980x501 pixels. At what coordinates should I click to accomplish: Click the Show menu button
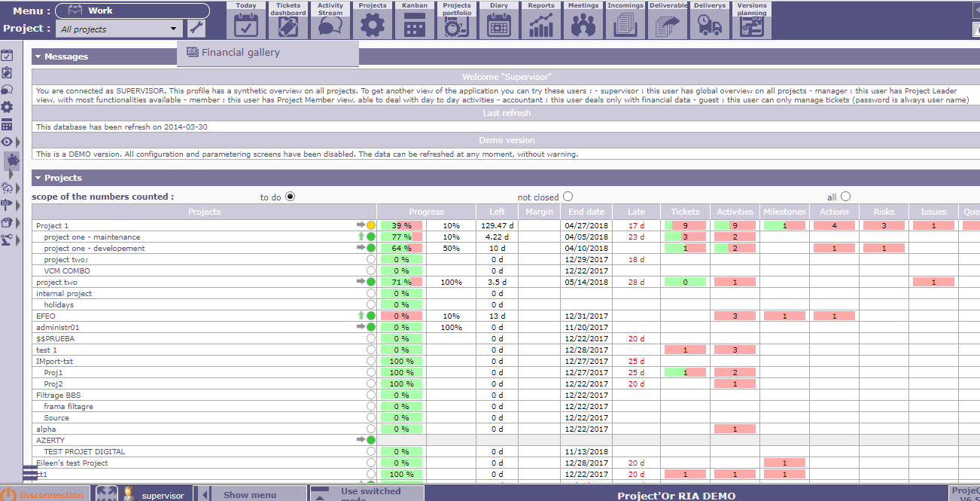[250, 494]
